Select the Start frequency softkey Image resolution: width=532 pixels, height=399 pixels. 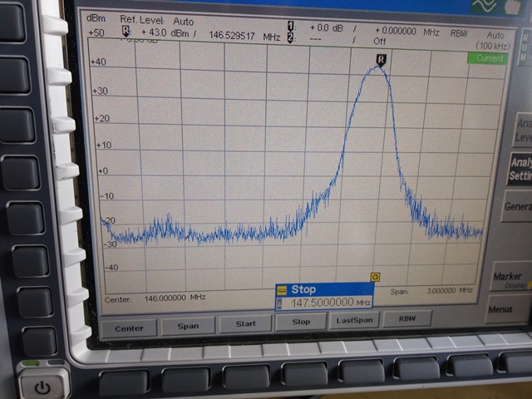pyautogui.click(x=245, y=323)
